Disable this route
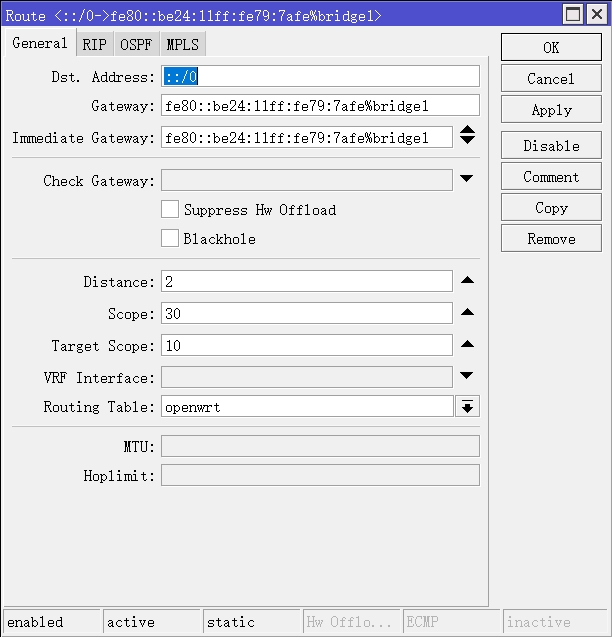This screenshot has width=612, height=637. 551,145
